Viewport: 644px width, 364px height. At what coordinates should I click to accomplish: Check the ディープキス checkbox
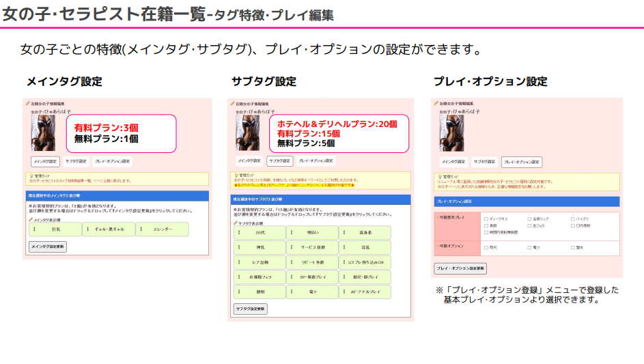click(x=486, y=219)
